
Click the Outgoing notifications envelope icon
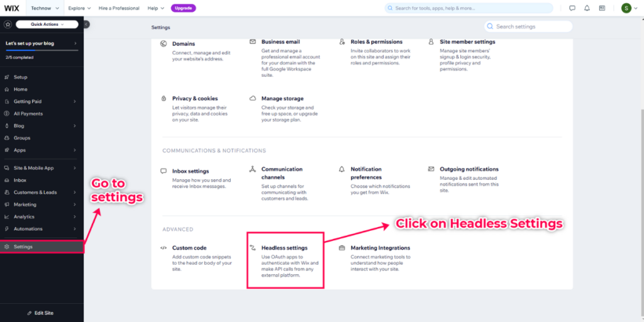[431, 169]
